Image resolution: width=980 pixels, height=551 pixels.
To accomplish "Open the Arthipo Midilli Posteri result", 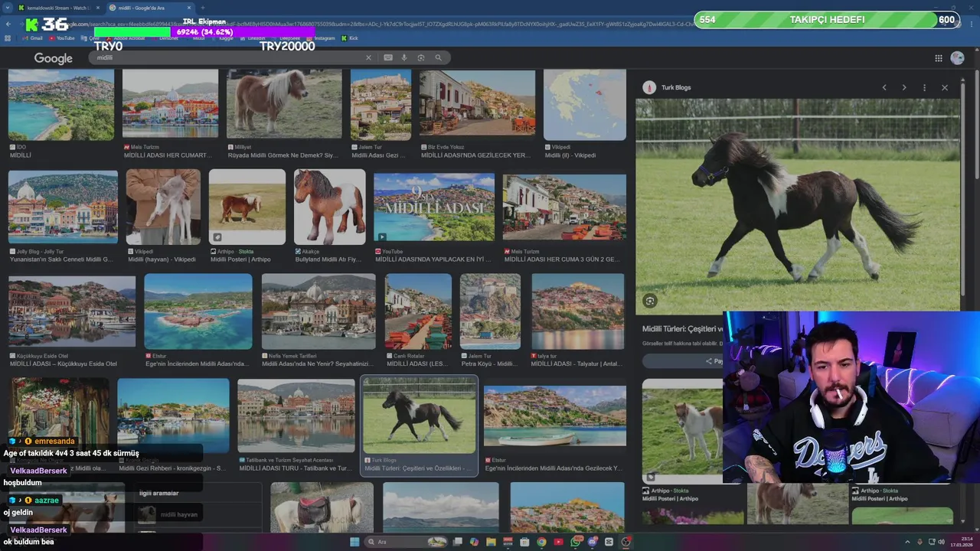I will tap(247, 207).
